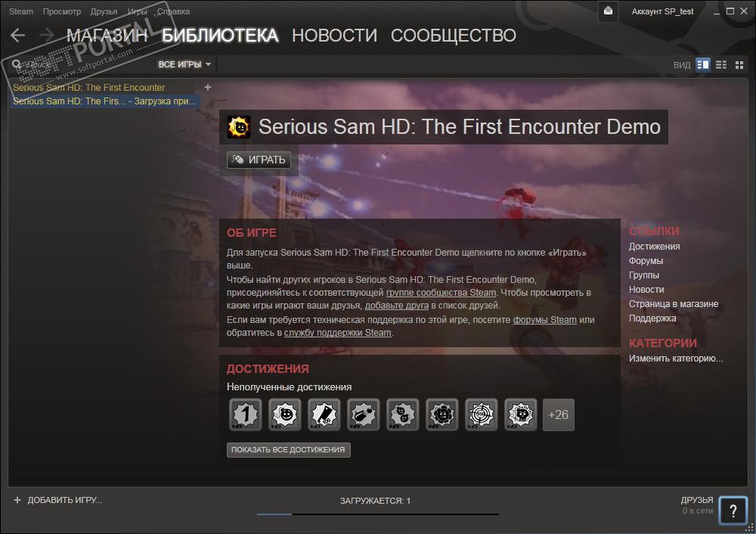
Task: Open the ДРУЗЬЯ friends list
Action: click(x=697, y=500)
